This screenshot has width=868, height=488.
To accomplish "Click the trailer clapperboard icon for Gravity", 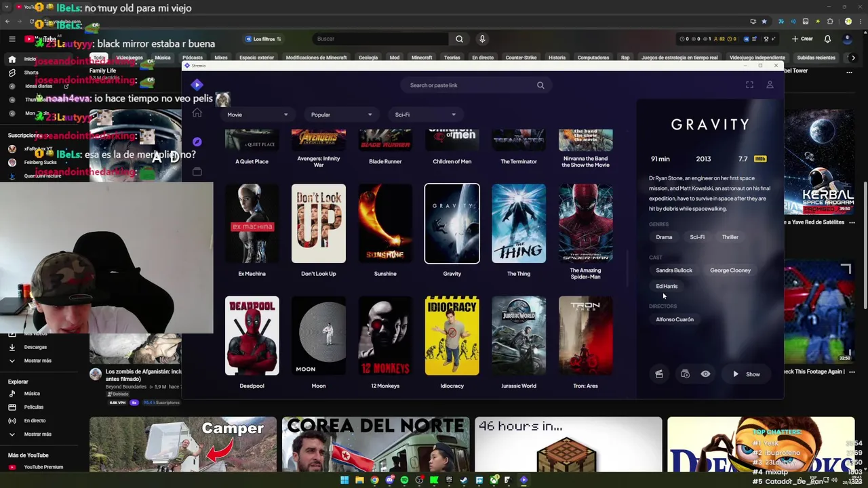I will click(x=658, y=374).
